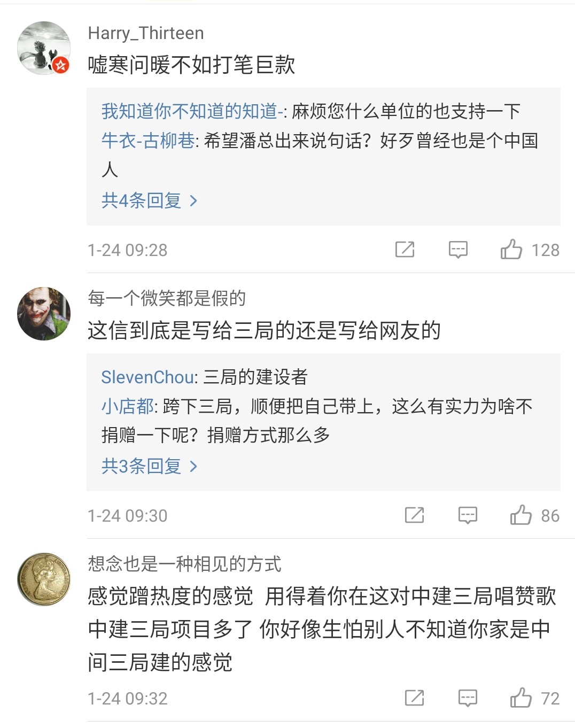
Task: Open SlevenChou's profile link
Action: 146,378
